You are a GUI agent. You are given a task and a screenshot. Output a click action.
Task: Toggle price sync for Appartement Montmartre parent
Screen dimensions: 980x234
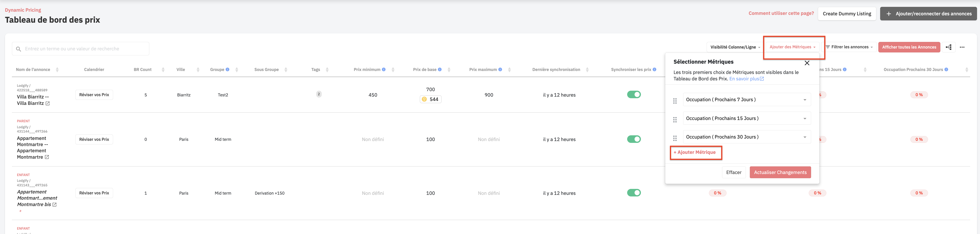tap(634, 139)
